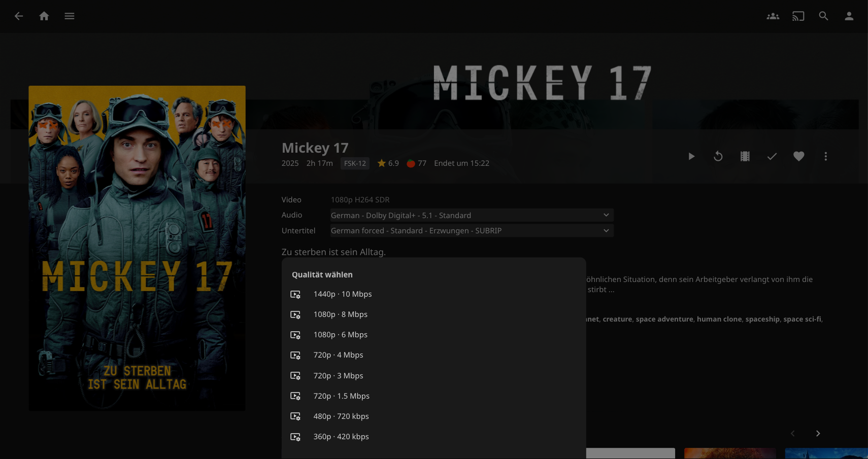Select 1440p · 10 Mbps quality
The image size is (868, 459).
(x=434, y=294)
